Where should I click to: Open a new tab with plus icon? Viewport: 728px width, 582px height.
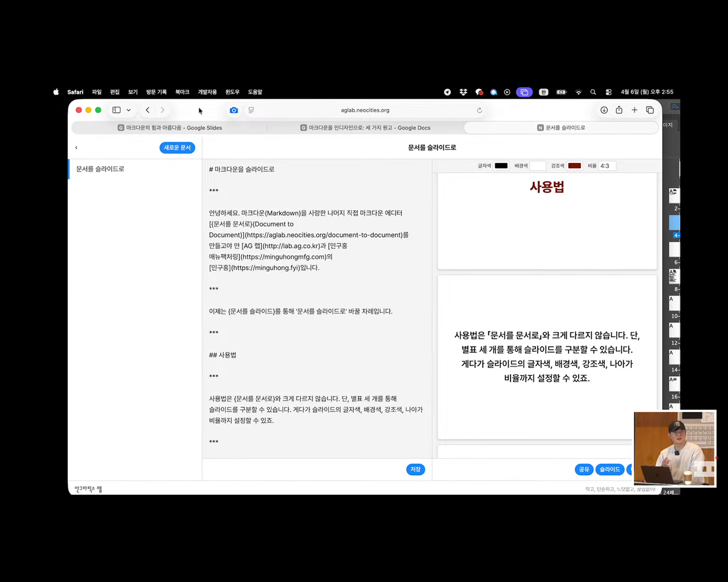pyautogui.click(x=634, y=110)
